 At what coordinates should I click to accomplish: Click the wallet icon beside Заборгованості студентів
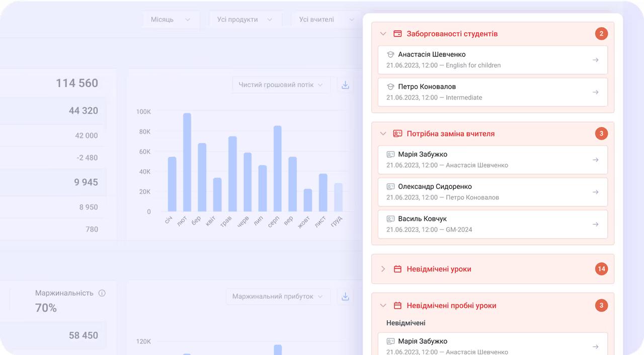397,34
